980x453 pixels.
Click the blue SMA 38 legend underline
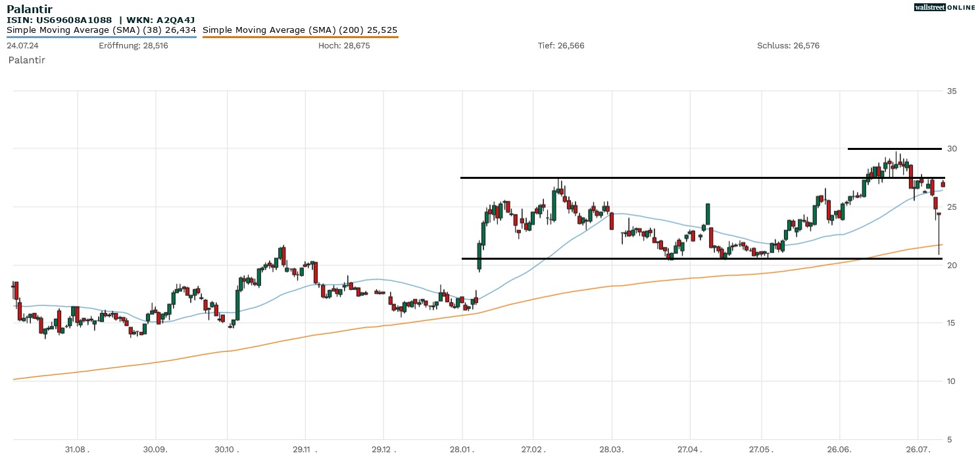[x=101, y=37]
